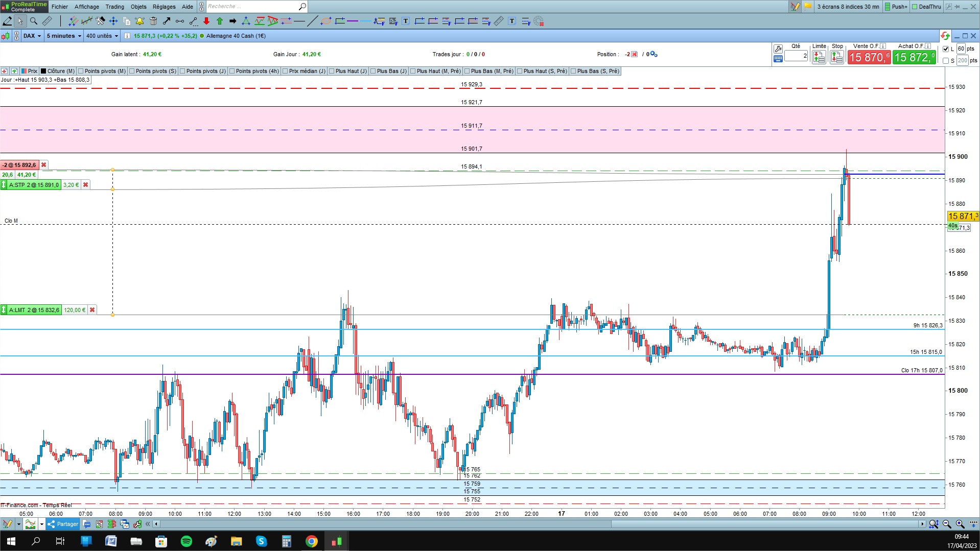Open the Affichage menu
The width and height of the screenshot is (980, 551).
[87, 7]
